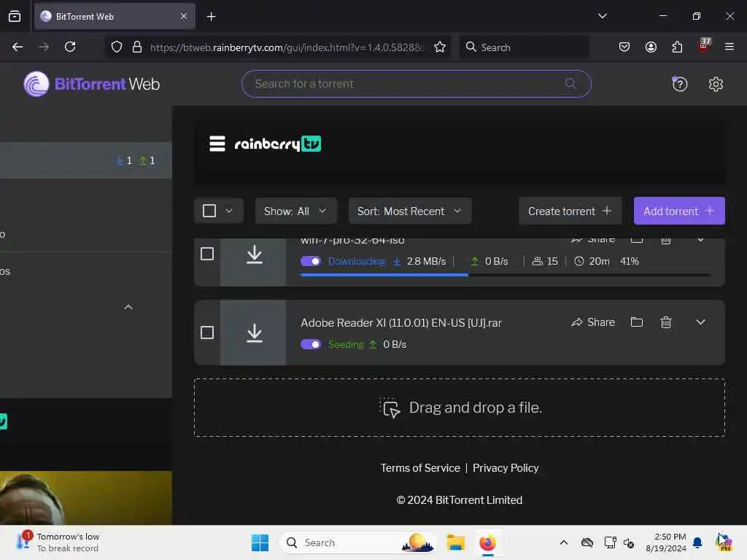Screen dimensions: 747x560
Task: Pause the Downloading torrent toggle
Action: pyautogui.click(x=311, y=262)
